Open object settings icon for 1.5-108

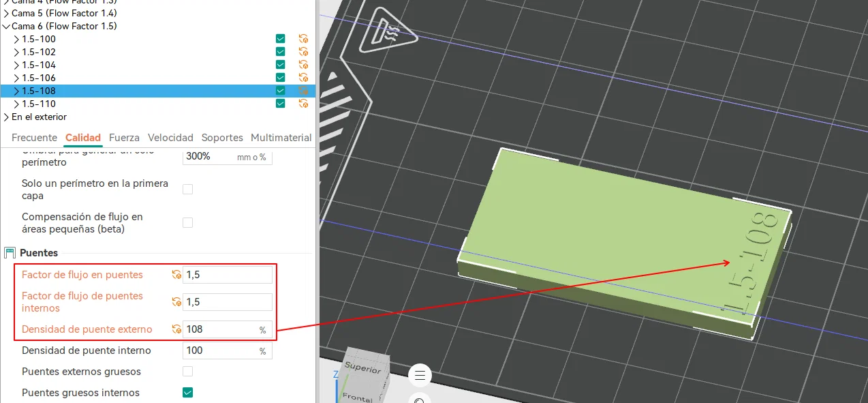tap(303, 91)
